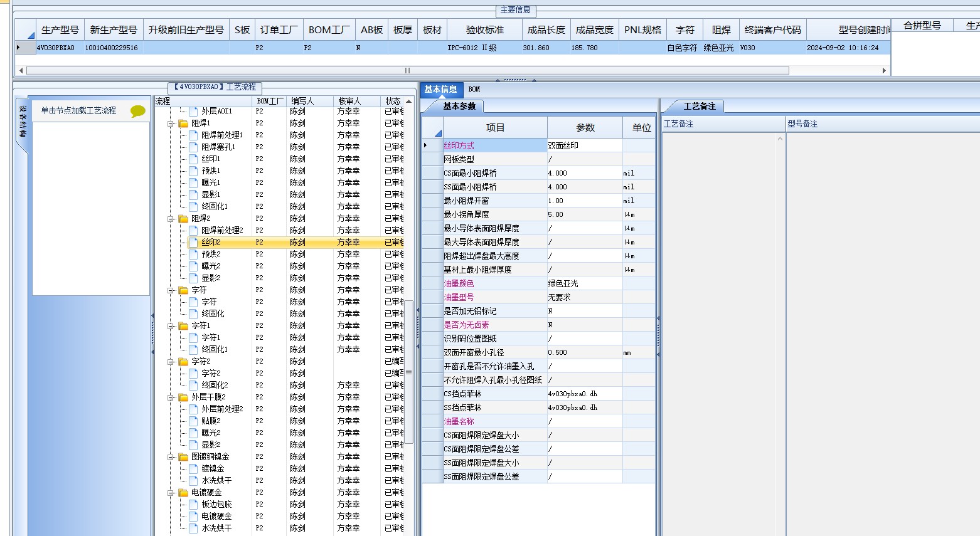Click the 是否为无卤素 parameter row
The image size is (980, 536).
(x=538, y=325)
